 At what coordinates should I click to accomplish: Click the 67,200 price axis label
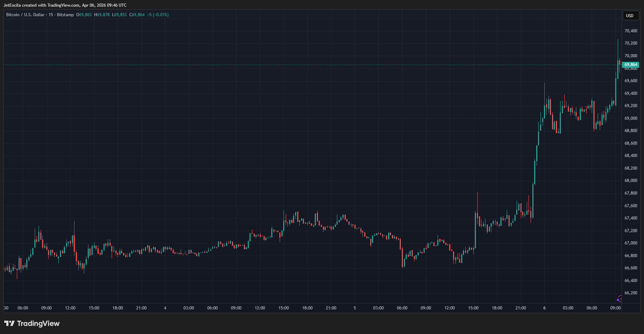[x=631, y=231]
